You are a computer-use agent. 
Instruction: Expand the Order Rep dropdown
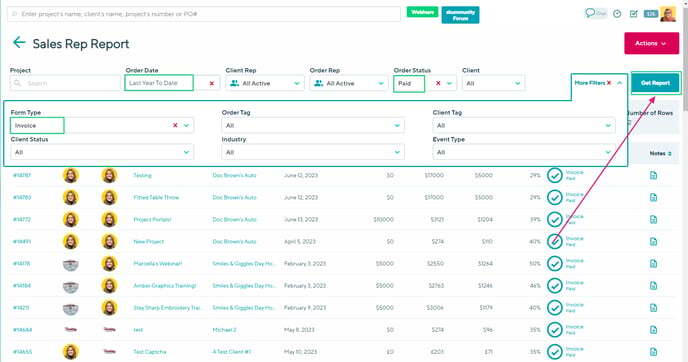[349, 83]
